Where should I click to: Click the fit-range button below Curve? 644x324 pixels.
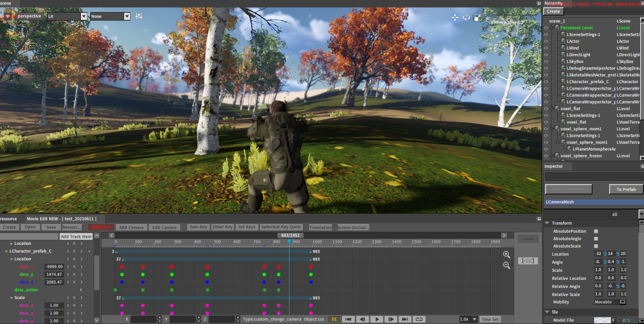(x=528, y=261)
